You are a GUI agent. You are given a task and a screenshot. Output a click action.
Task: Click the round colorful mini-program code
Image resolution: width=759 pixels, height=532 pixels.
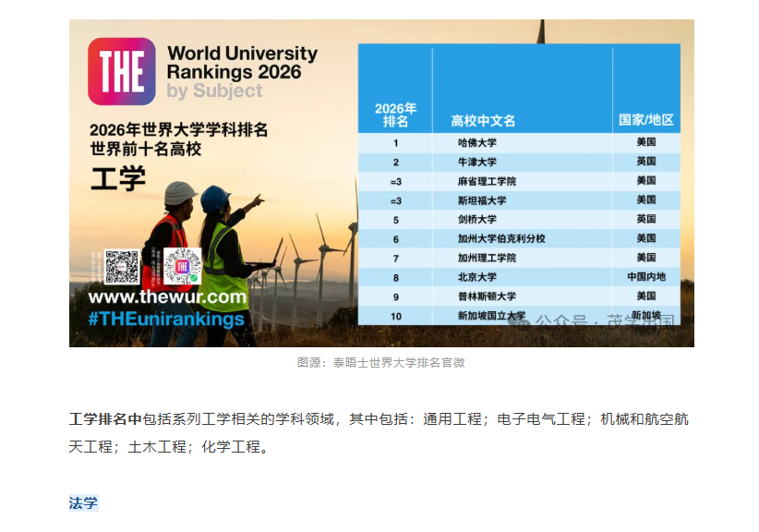pyautogui.click(x=183, y=267)
